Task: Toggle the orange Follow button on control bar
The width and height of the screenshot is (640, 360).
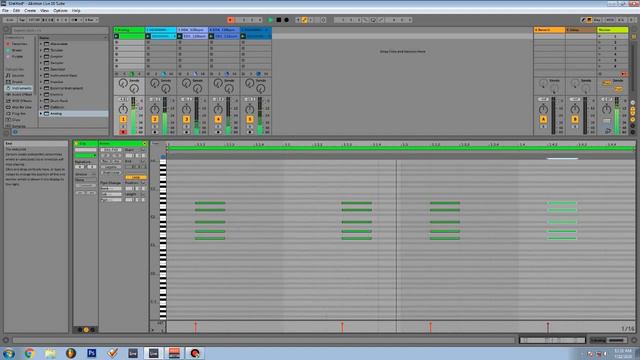Action: point(231,20)
